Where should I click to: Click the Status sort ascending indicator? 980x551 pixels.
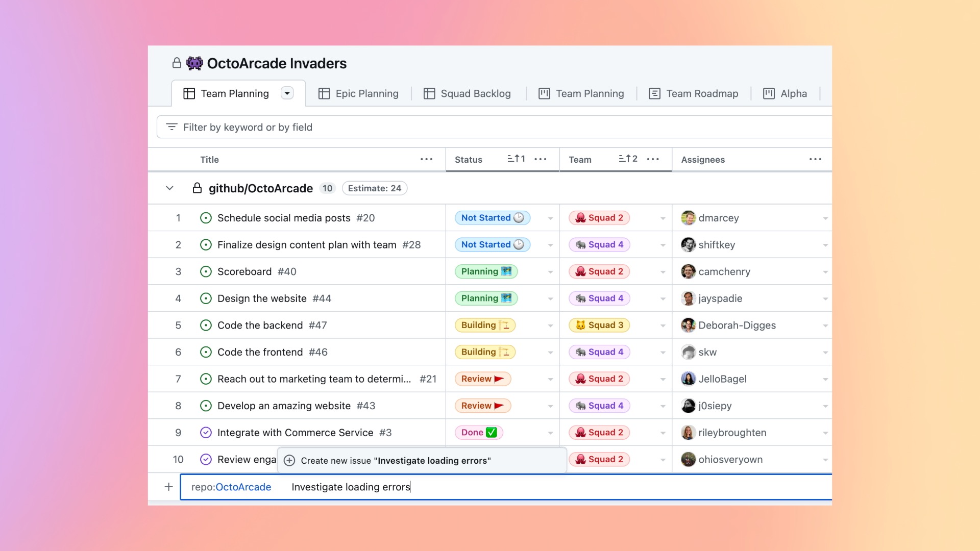point(516,159)
